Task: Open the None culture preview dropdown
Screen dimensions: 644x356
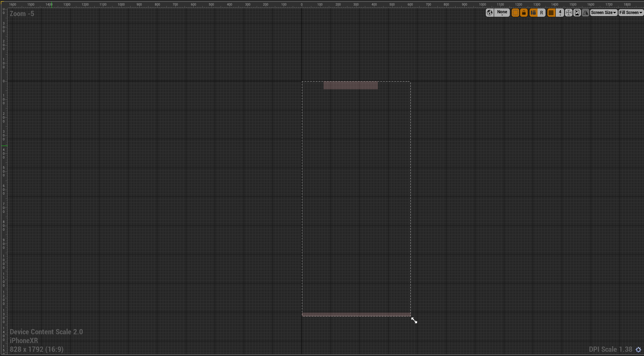Action: coord(502,13)
